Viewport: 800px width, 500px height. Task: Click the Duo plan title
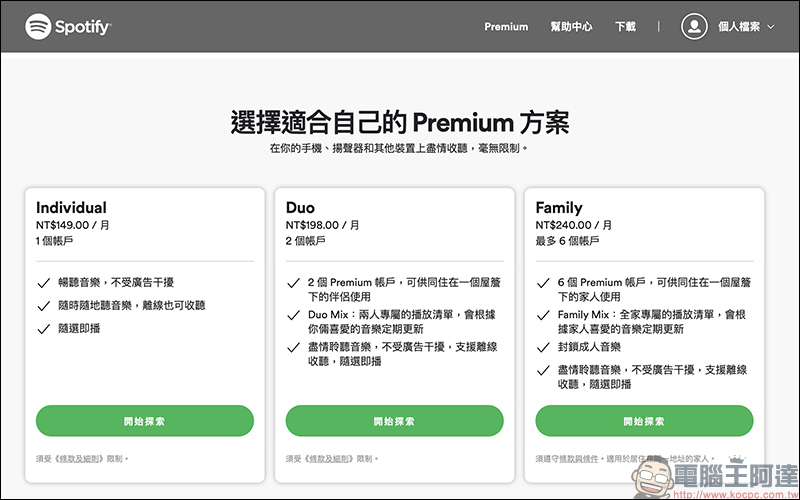pyautogui.click(x=300, y=208)
